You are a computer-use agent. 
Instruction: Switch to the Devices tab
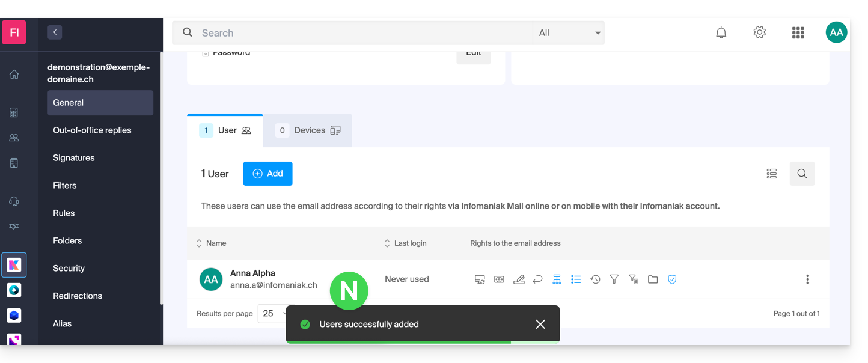tap(308, 130)
